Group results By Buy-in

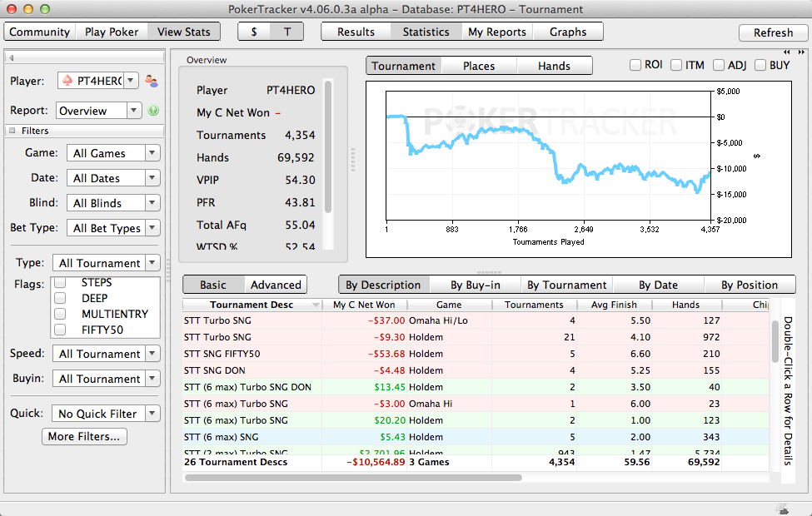[476, 285]
